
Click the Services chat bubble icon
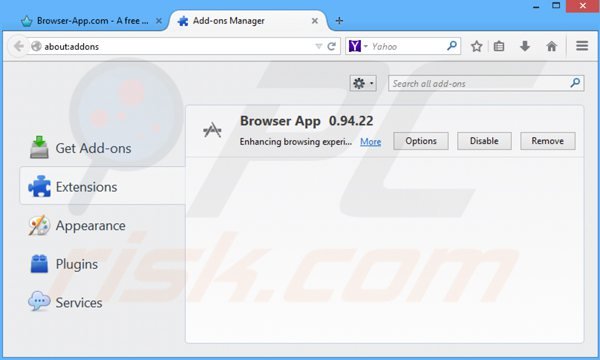39,301
